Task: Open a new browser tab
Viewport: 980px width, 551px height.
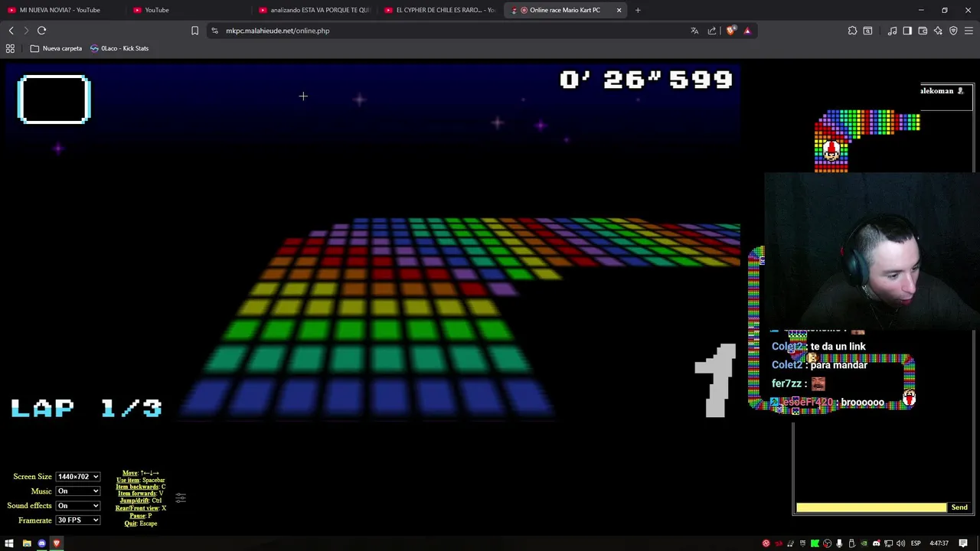Action: (x=637, y=10)
